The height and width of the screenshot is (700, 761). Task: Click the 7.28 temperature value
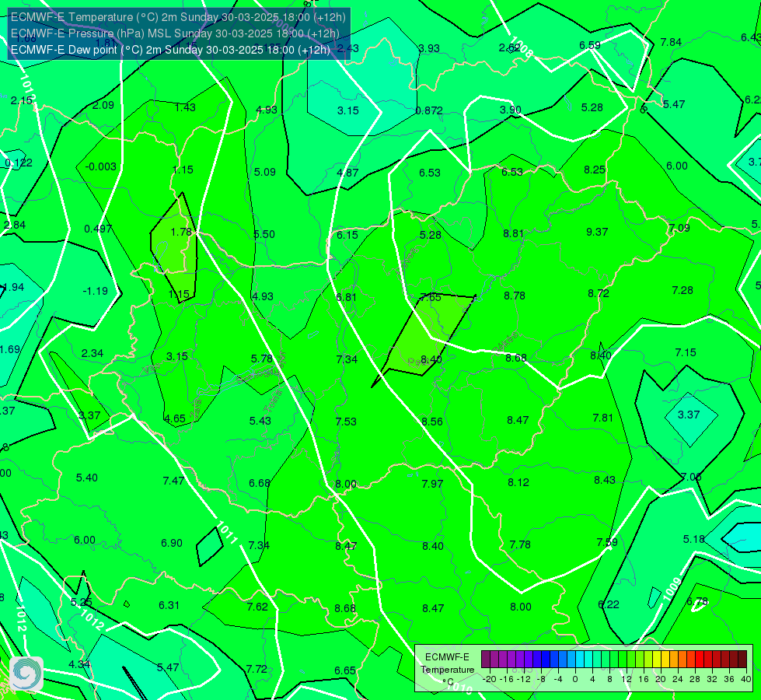[x=682, y=290]
